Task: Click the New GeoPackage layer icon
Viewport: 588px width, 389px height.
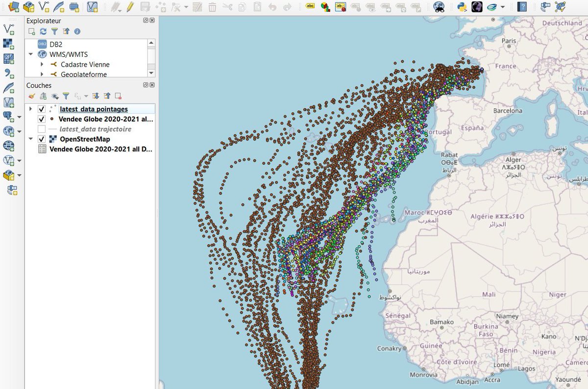Action: tap(29, 6)
